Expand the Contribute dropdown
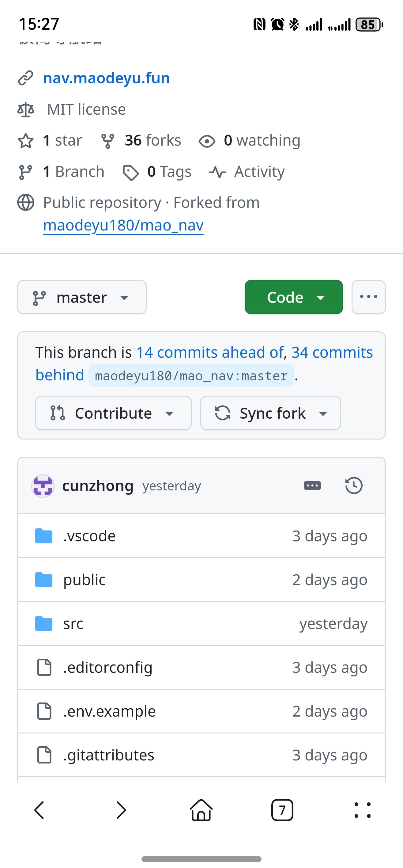 coord(114,413)
